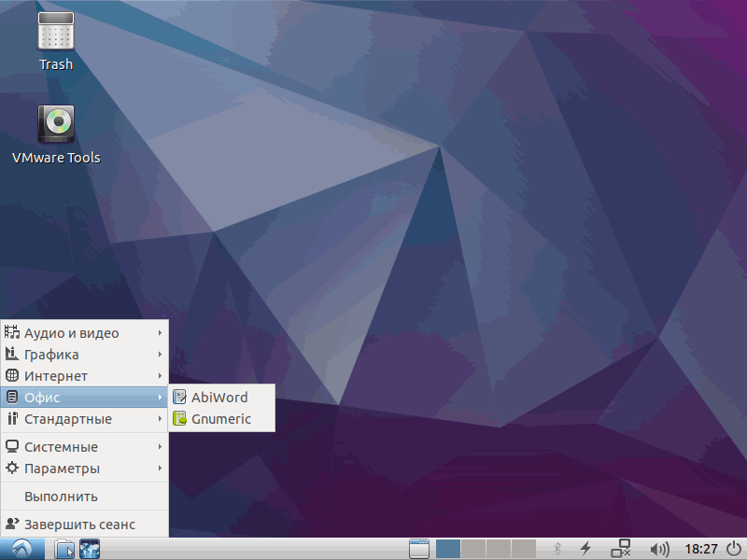This screenshot has height=560, width=747.
Task: Switch to the second workspace in pager
Action: pyautogui.click(x=473, y=549)
